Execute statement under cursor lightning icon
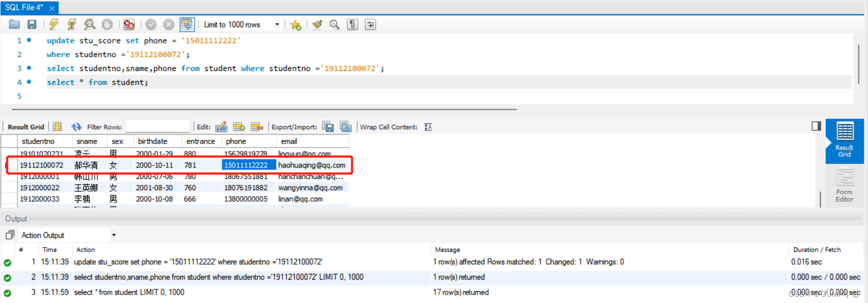Screen dimensions: 868x303 click(x=72, y=24)
